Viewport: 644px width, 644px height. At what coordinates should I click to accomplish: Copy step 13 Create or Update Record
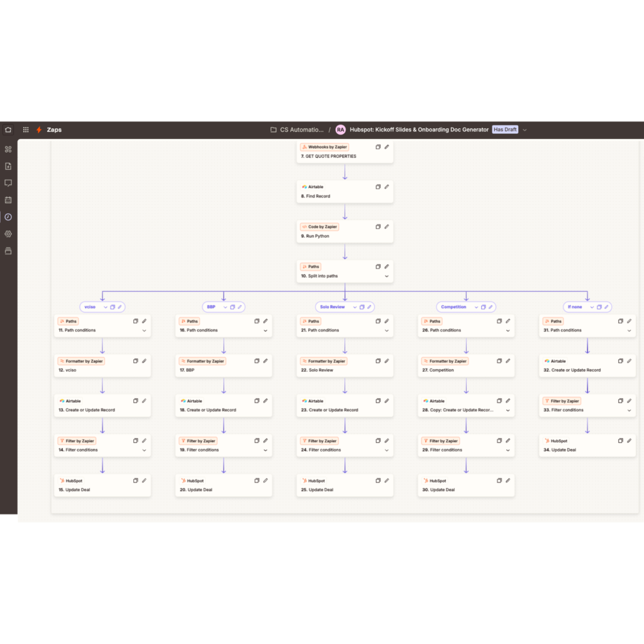coord(136,401)
